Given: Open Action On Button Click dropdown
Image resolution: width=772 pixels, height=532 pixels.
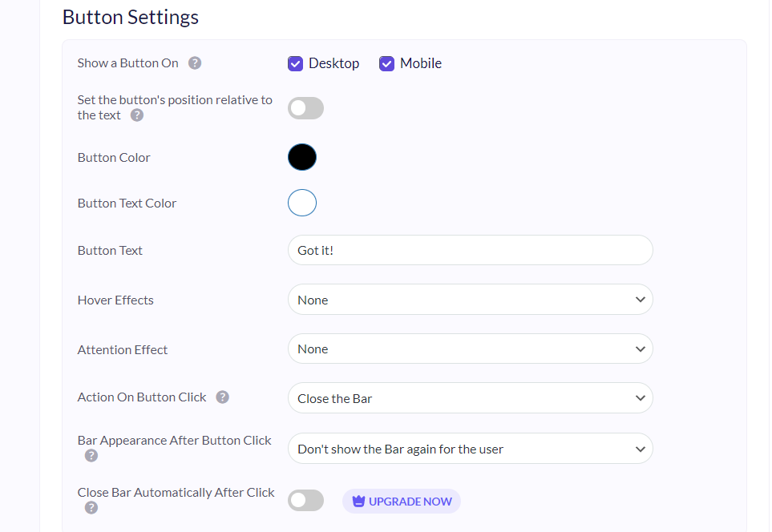Looking at the screenshot, I should (471, 398).
